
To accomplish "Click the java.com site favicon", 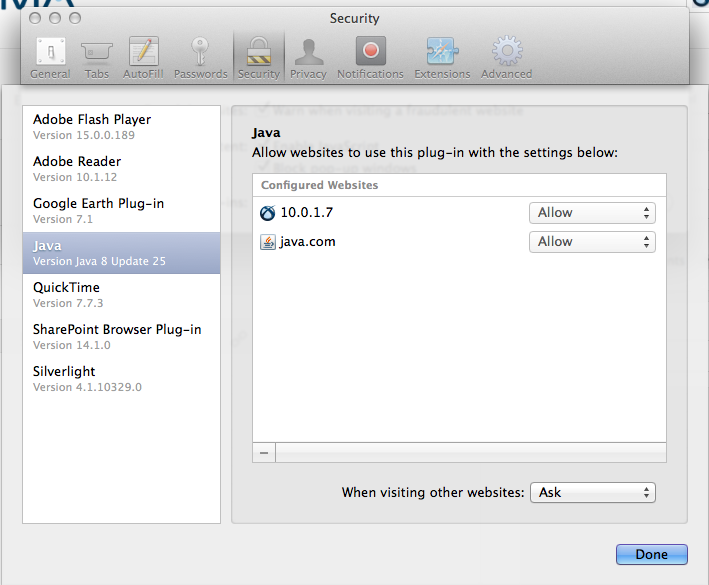I will point(268,242).
